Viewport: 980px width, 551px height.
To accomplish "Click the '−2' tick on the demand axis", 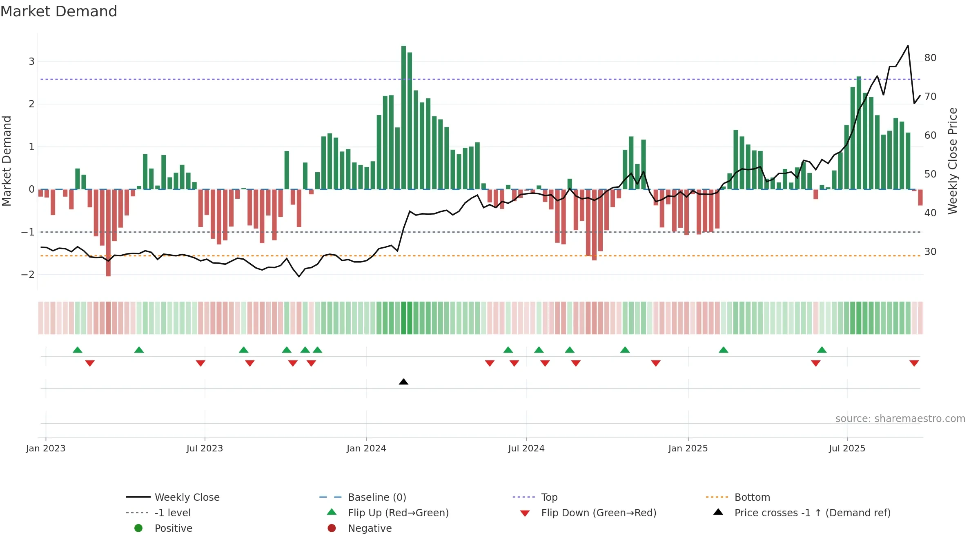I will click(x=28, y=274).
